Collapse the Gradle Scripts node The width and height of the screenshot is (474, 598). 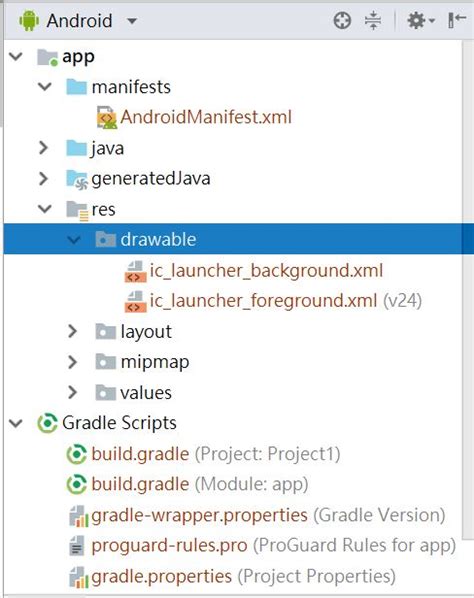tap(16, 423)
